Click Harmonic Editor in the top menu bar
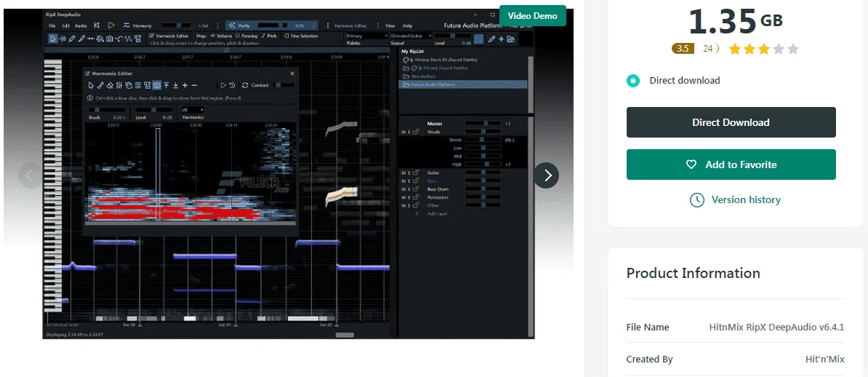 350,26
